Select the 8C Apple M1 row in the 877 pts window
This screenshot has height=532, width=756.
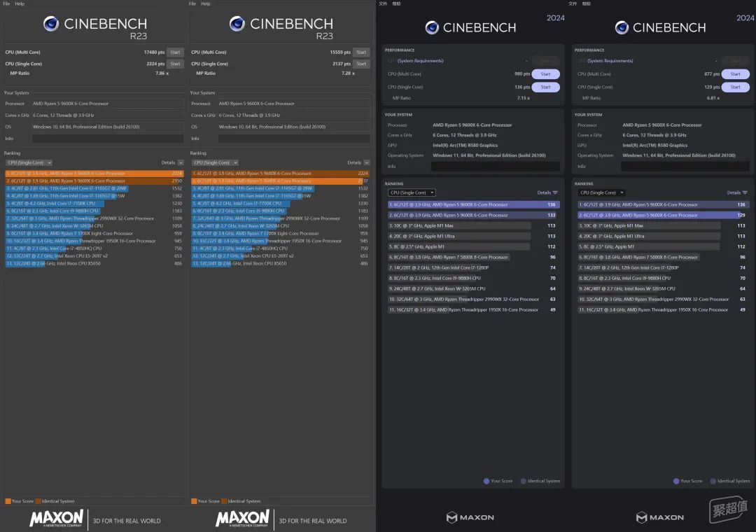tap(664, 246)
